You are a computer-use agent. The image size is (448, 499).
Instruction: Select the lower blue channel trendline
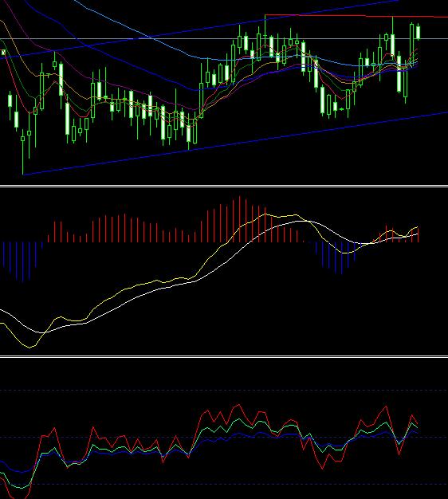tap(235, 143)
